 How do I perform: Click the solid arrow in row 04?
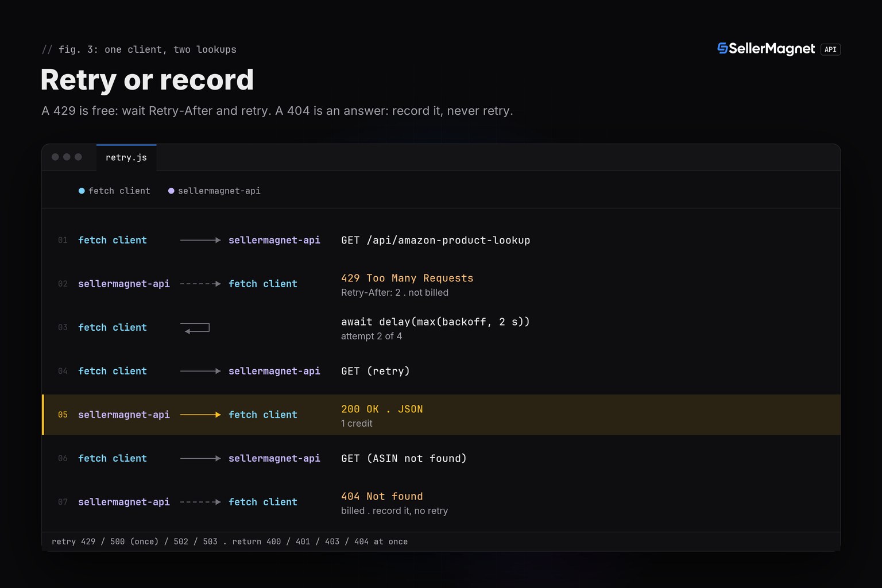[x=200, y=371]
